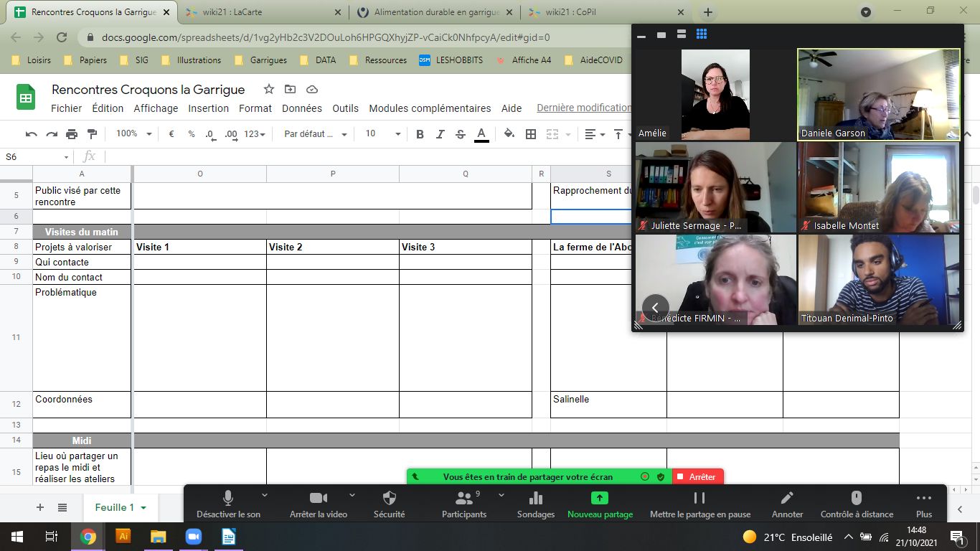Apply percent format button

[x=192, y=134]
